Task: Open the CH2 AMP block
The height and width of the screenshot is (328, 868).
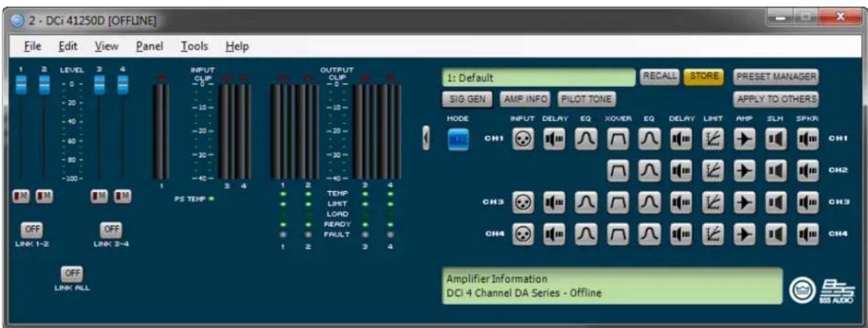Action: coord(743,170)
